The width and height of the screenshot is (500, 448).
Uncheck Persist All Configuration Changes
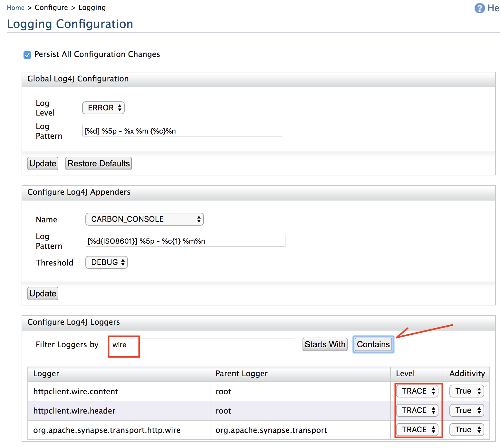[27, 55]
